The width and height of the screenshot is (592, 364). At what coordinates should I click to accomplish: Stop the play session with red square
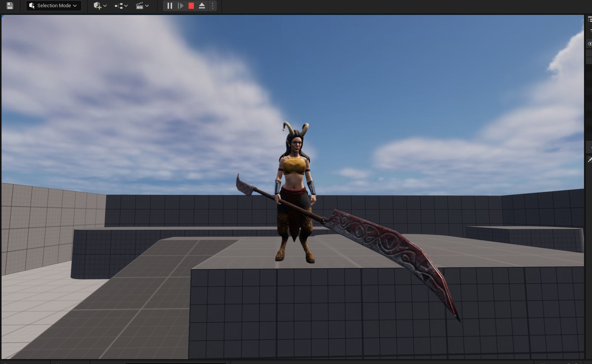click(x=191, y=6)
